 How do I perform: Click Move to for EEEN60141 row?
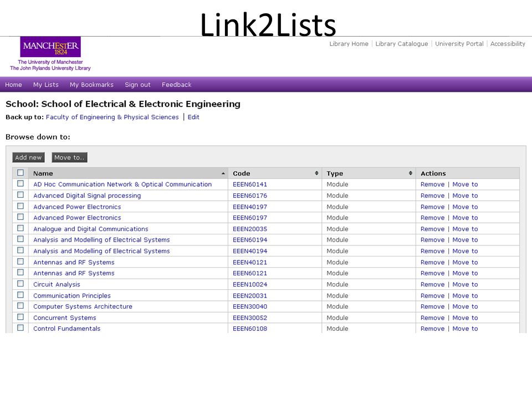(465, 184)
